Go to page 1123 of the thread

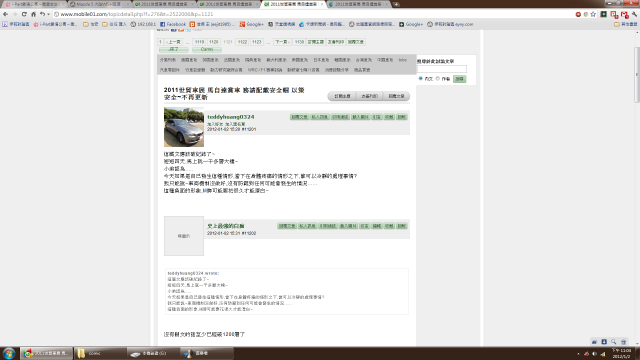point(257,42)
